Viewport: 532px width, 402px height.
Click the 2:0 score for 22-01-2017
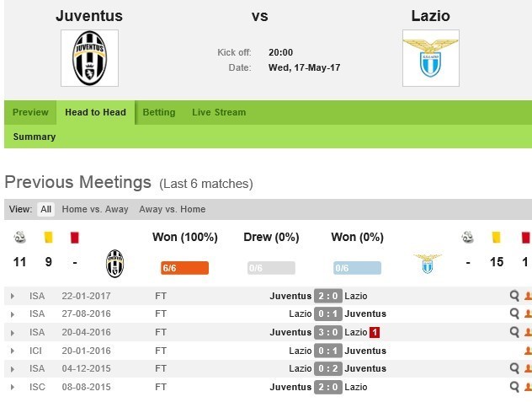pos(328,296)
